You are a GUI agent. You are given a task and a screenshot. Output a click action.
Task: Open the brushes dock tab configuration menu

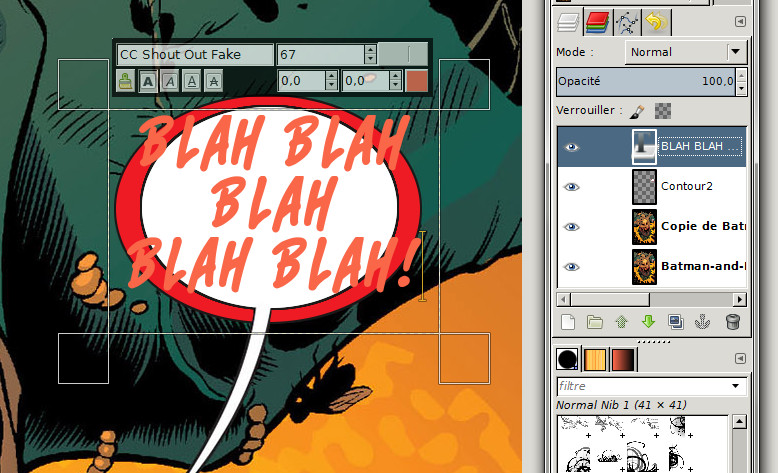click(x=740, y=358)
